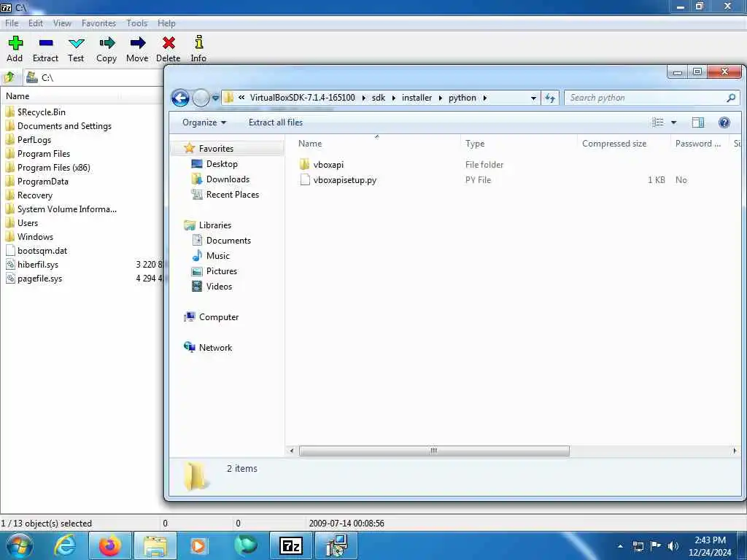747x560 pixels.
Task: Click Extract all files button
Action: pos(275,122)
